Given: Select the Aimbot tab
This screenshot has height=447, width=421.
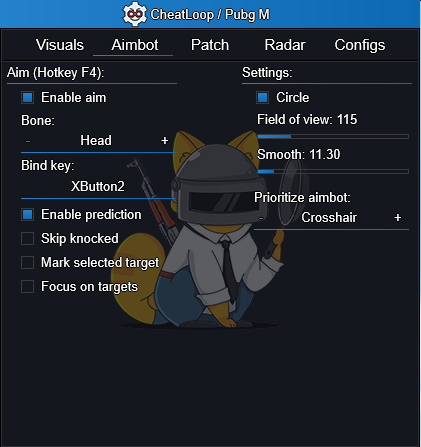Looking at the screenshot, I should pyautogui.click(x=135, y=45).
